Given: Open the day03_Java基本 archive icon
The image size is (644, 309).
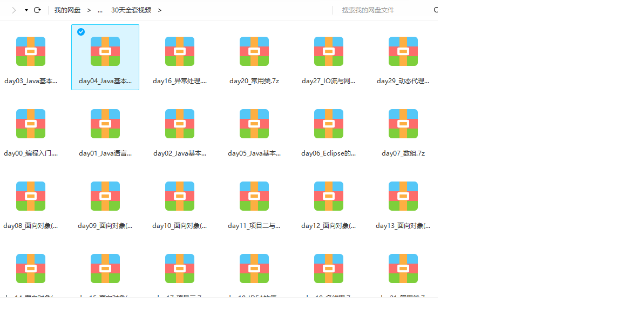Looking at the screenshot, I should (x=31, y=51).
